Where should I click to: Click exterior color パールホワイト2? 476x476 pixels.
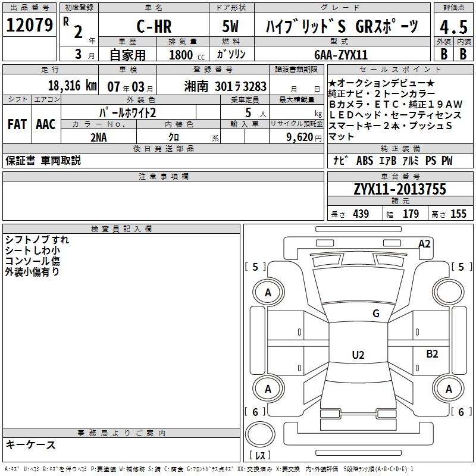[127, 112]
